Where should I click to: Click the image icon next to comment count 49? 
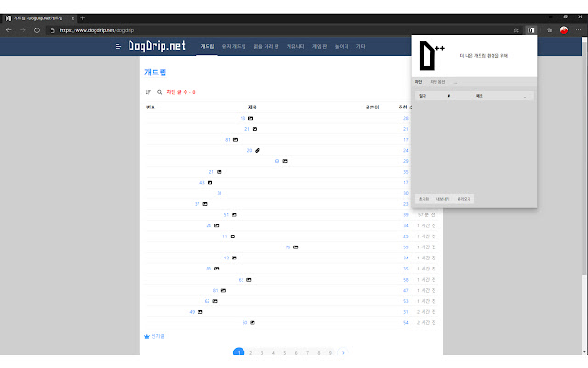pos(200,312)
